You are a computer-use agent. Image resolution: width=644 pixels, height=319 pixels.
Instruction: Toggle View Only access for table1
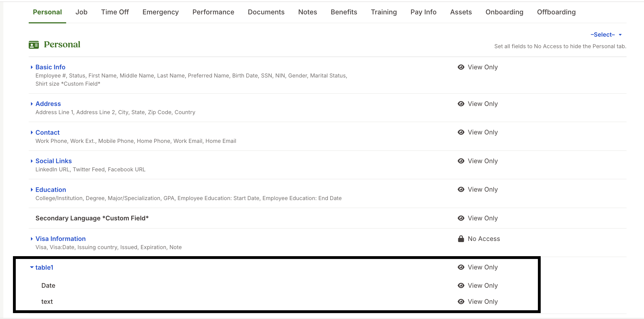coord(482,267)
